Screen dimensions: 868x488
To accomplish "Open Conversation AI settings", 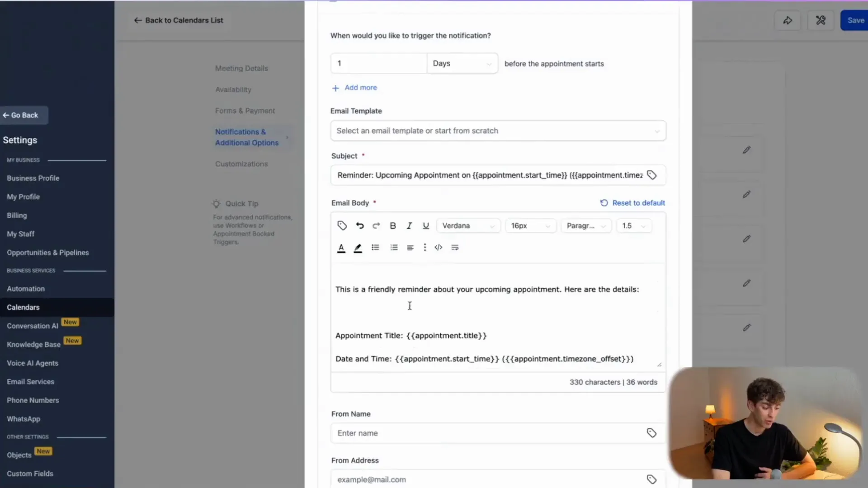I will click(33, 326).
